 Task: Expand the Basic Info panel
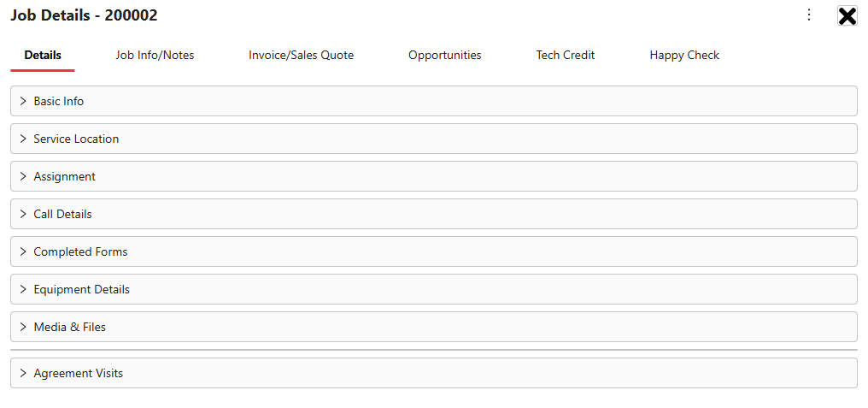pyautogui.click(x=434, y=101)
